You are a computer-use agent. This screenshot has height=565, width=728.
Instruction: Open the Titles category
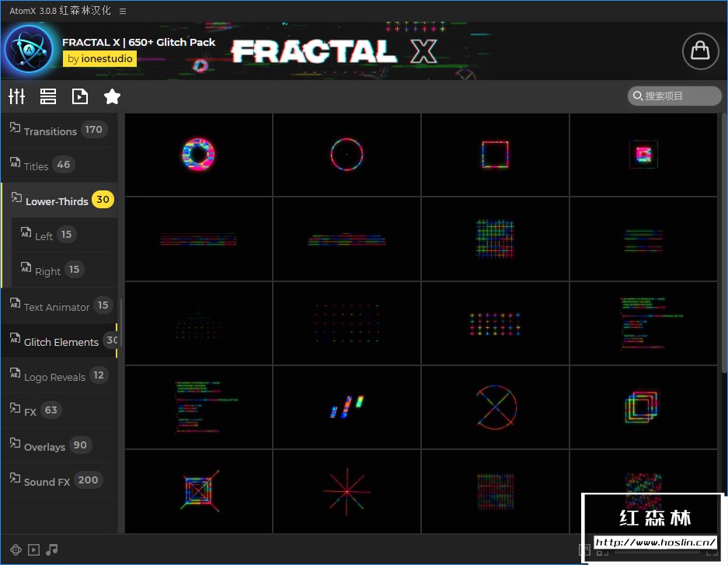pos(59,165)
